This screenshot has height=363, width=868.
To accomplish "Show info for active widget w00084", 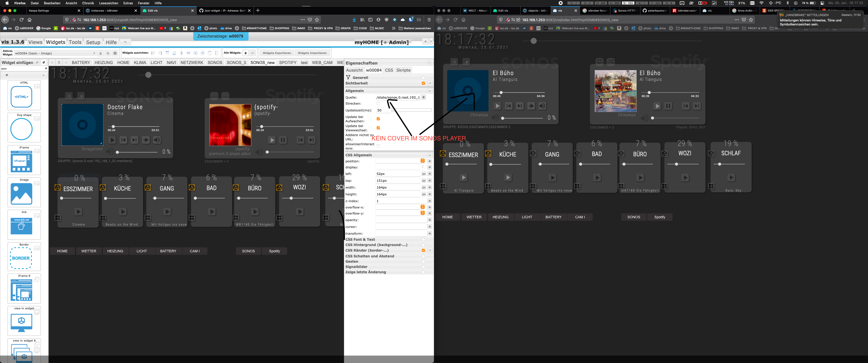I will coord(115,53).
